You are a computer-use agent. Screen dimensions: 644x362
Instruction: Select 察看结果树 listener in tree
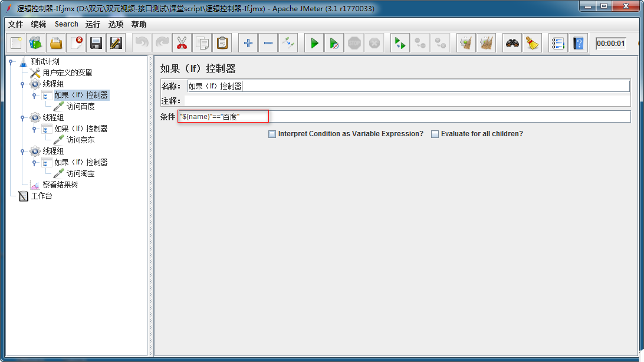pos(60,185)
